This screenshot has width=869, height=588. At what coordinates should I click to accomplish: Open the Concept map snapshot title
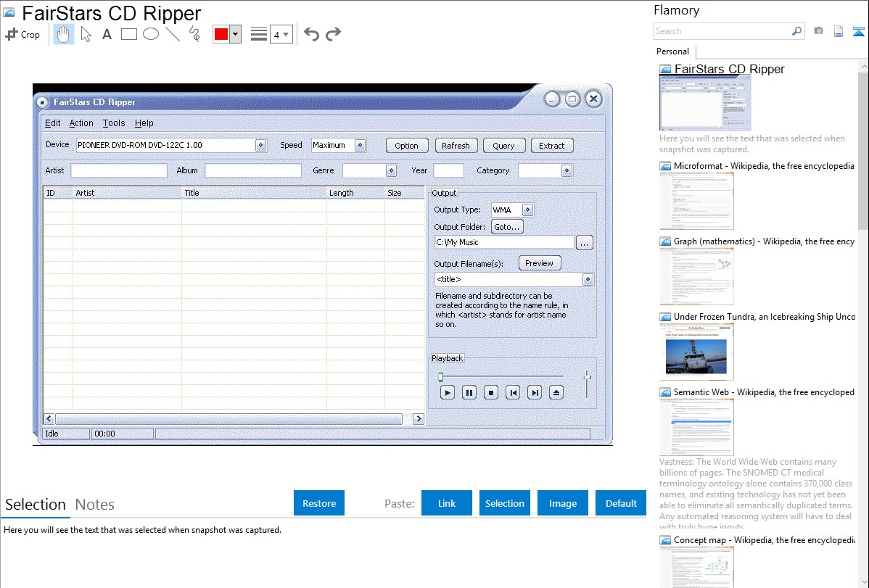click(x=764, y=540)
